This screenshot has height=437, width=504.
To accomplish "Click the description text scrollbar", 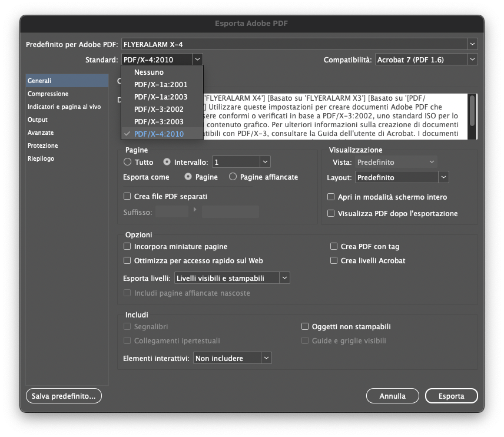I will 472,109.
